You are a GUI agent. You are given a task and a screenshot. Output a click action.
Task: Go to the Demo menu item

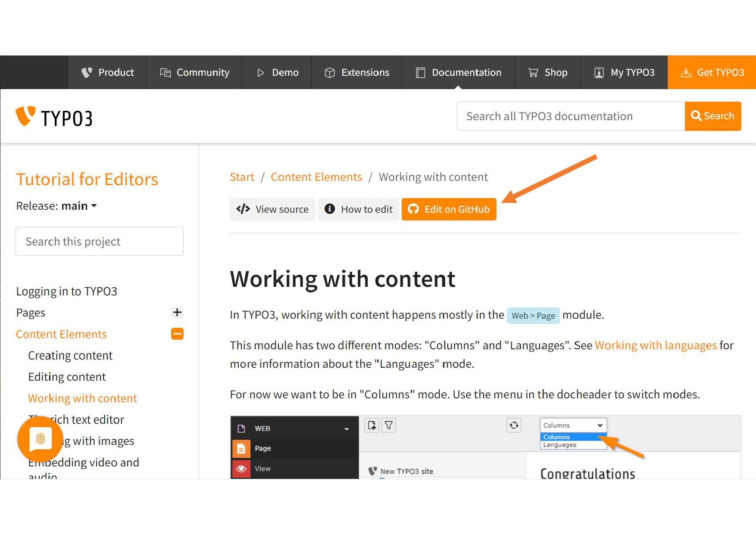[x=277, y=72]
